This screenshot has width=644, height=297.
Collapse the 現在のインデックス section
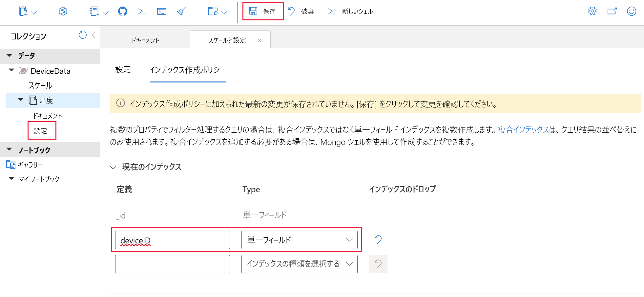(x=113, y=167)
